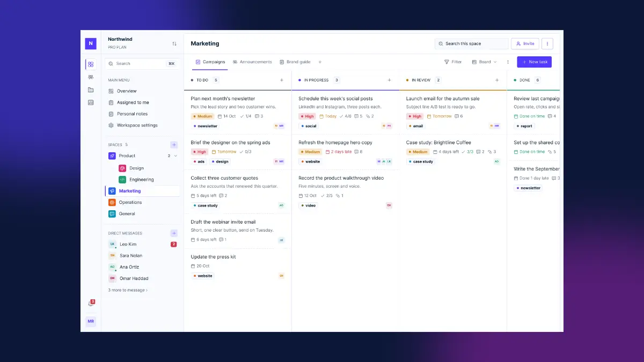Click the 'report' tag in Done column

[524, 126]
